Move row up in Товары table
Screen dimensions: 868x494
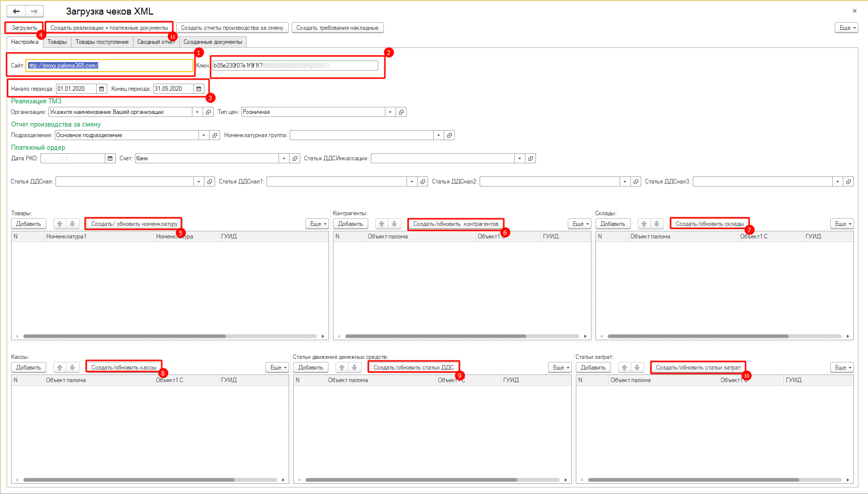click(x=60, y=224)
